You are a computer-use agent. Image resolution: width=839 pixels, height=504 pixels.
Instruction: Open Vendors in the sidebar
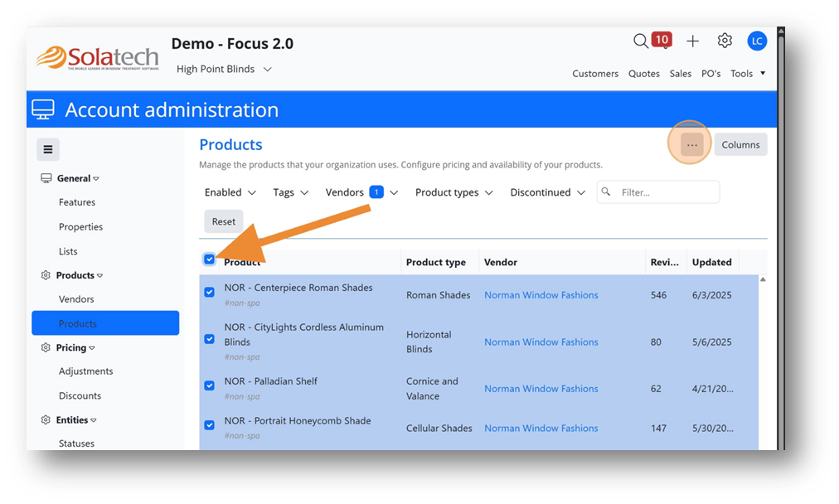(76, 299)
